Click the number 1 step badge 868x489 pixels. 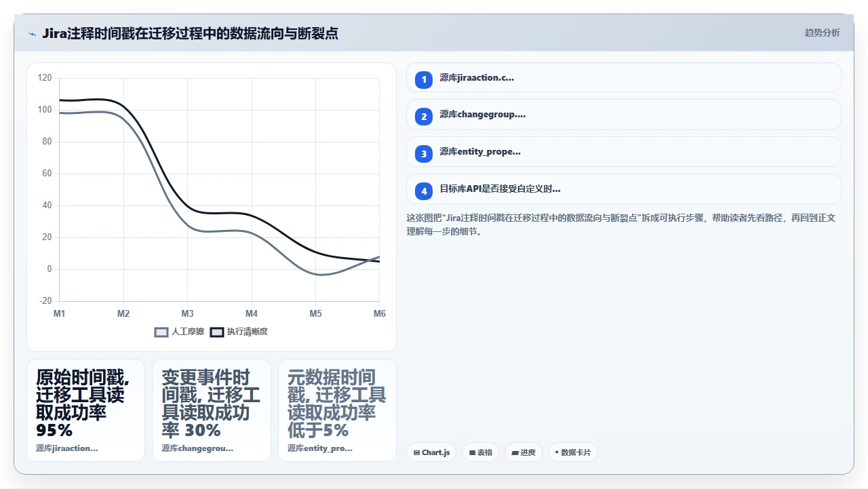[x=424, y=79]
